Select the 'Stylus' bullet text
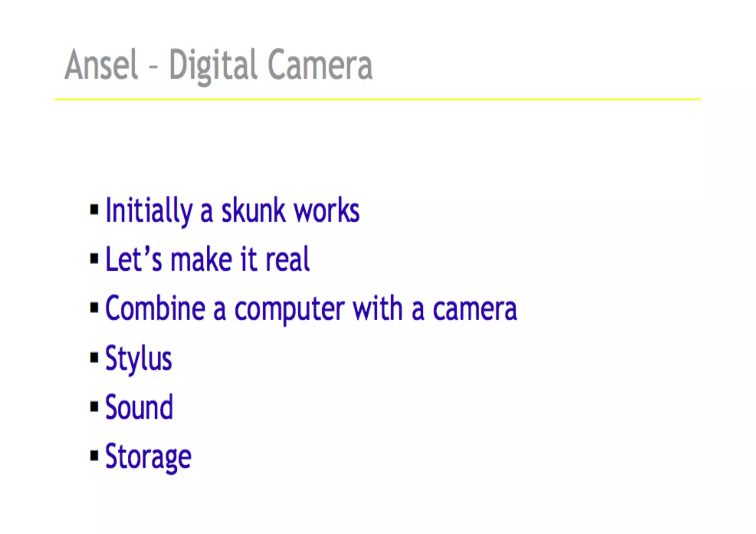Image resolution: width=756 pixels, height=534 pixels. pos(139,359)
